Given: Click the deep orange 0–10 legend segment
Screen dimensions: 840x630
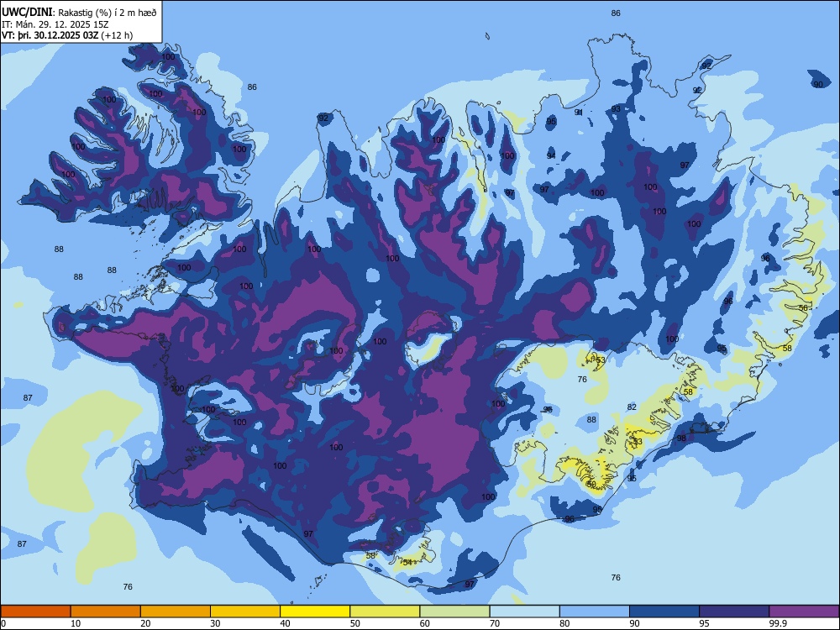Looking at the screenshot, I should point(35,612).
